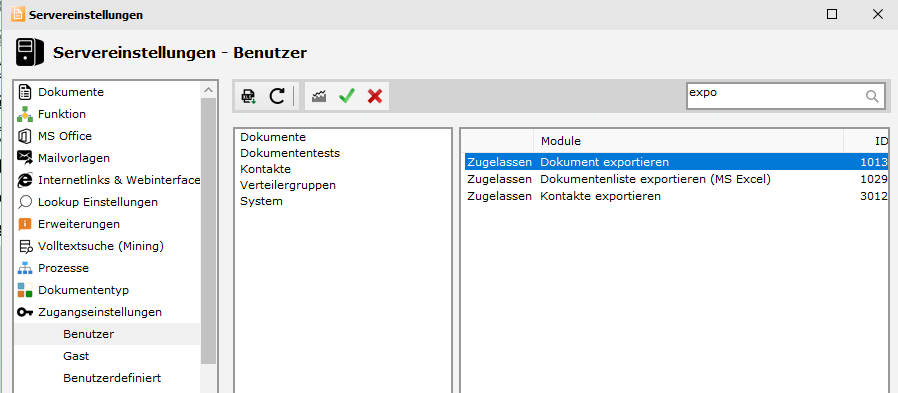Select the Gast sub-entry
Screen dimensions: 898x393
76,356
